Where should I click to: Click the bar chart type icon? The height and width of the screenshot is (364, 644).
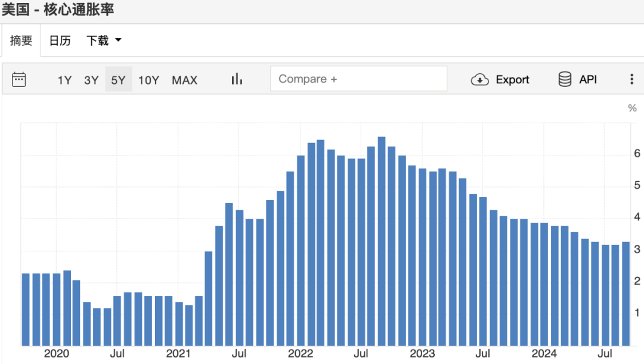[x=237, y=79]
